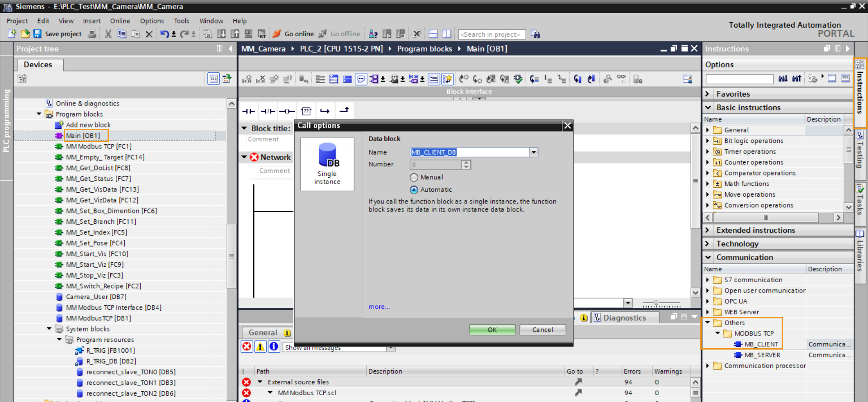Viewport: 868px width, 402px height.
Task: Click the Go online icon
Action: (277, 34)
